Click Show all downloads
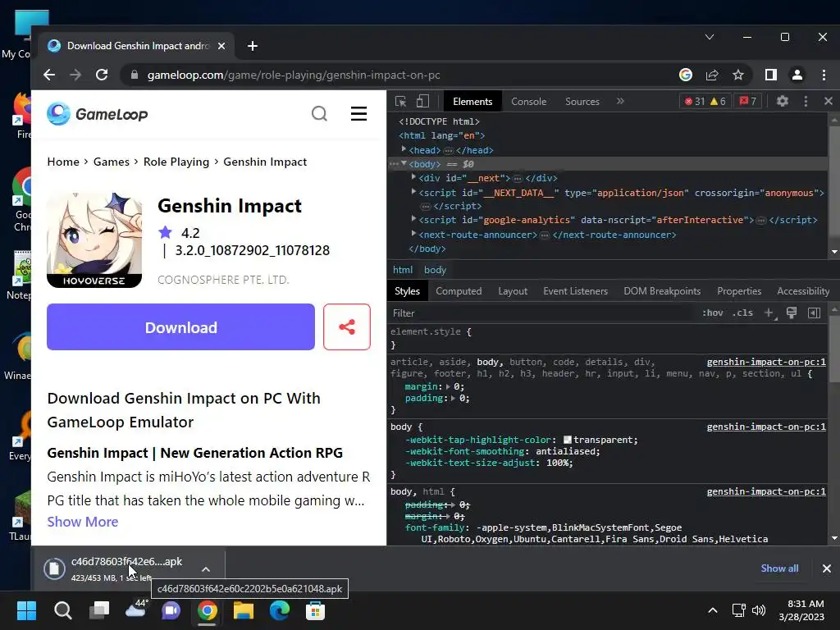840x630 pixels. [779, 568]
